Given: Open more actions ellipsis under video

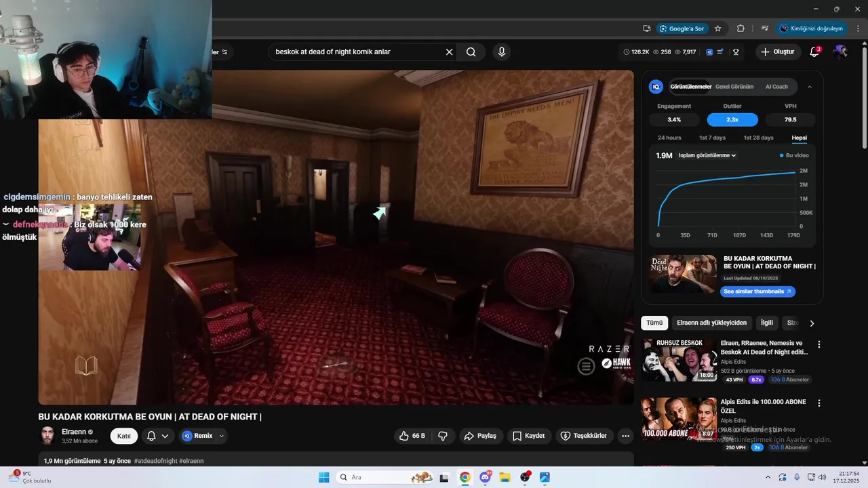Looking at the screenshot, I should pyautogui.click(x=625, y=436).
